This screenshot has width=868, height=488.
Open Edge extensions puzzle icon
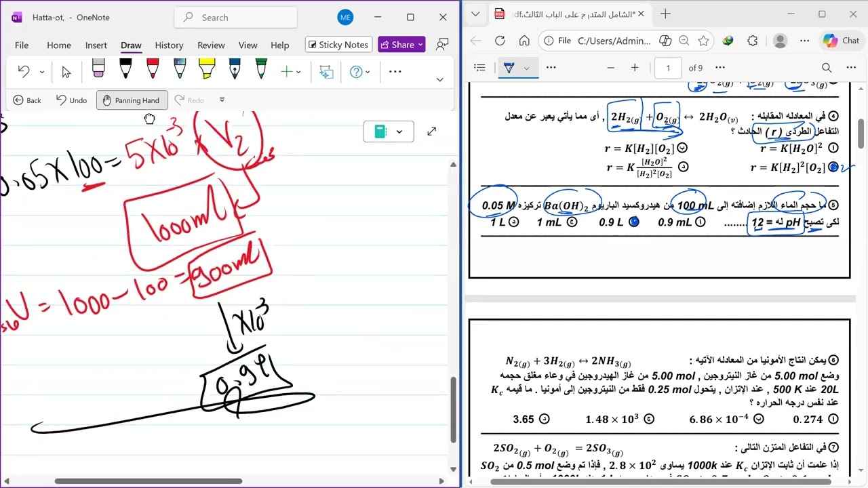point(752,41)
